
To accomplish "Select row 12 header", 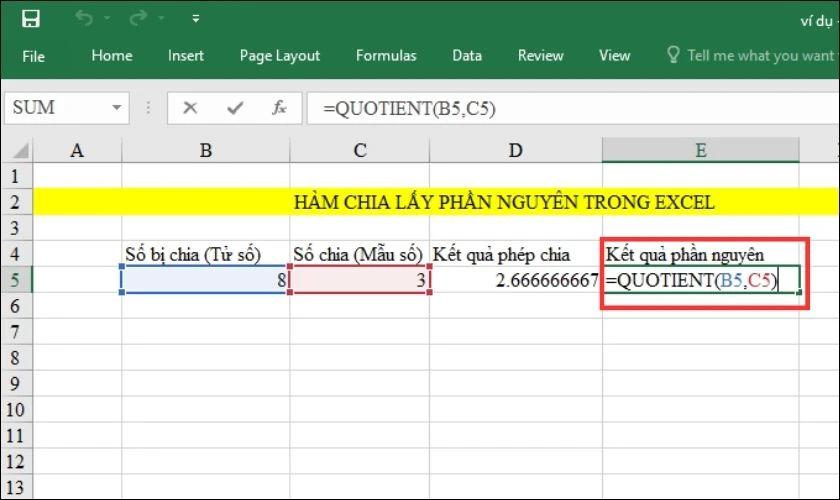I will pyautogui.click(x=15, y=461).
